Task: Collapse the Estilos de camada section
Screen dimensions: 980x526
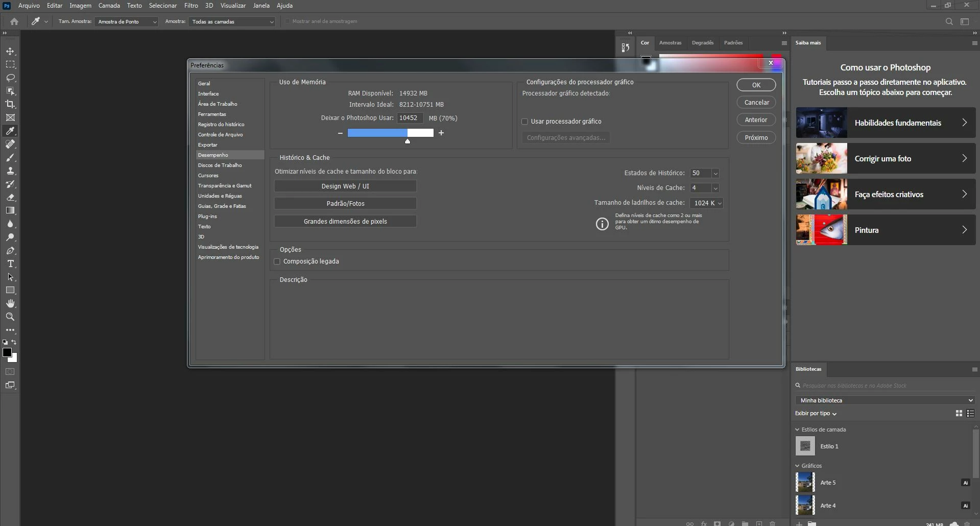Action: pyautogui.click(x=797, y=429)
